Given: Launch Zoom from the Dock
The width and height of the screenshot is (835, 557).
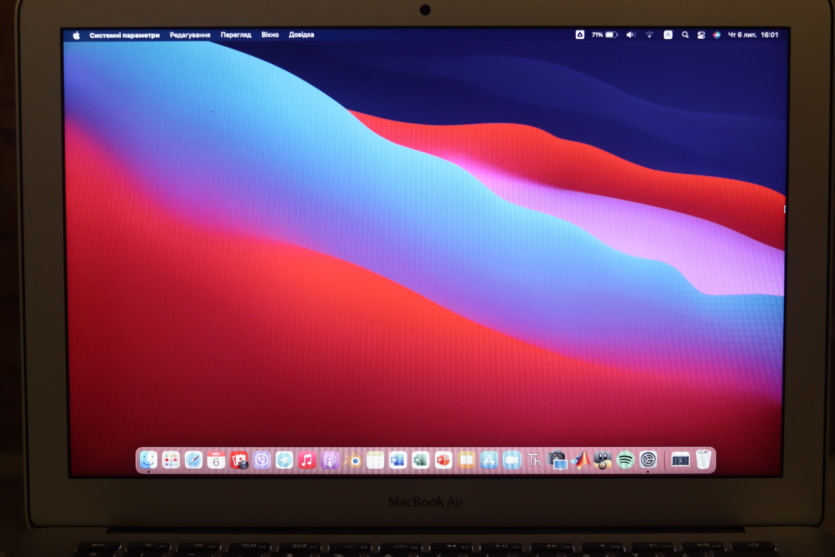Looking at the screenshot, I should click(x=512, y=460).
